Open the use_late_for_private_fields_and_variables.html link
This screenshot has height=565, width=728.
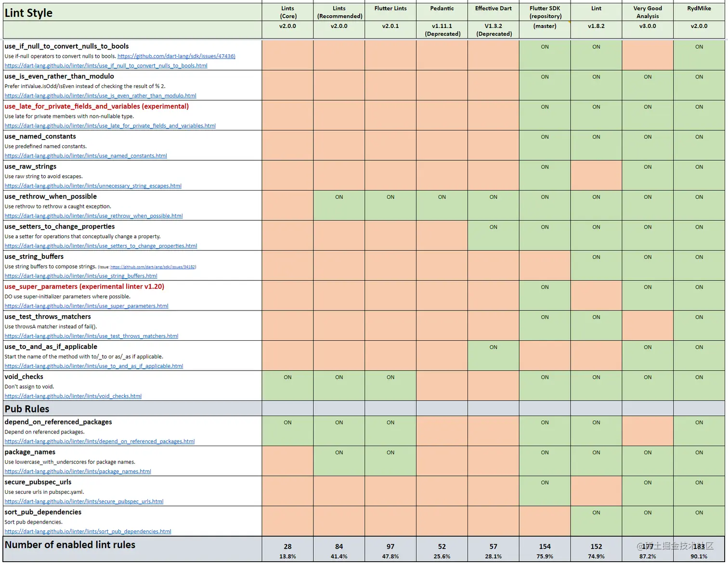pyautogui.click(x=110, y=126)
